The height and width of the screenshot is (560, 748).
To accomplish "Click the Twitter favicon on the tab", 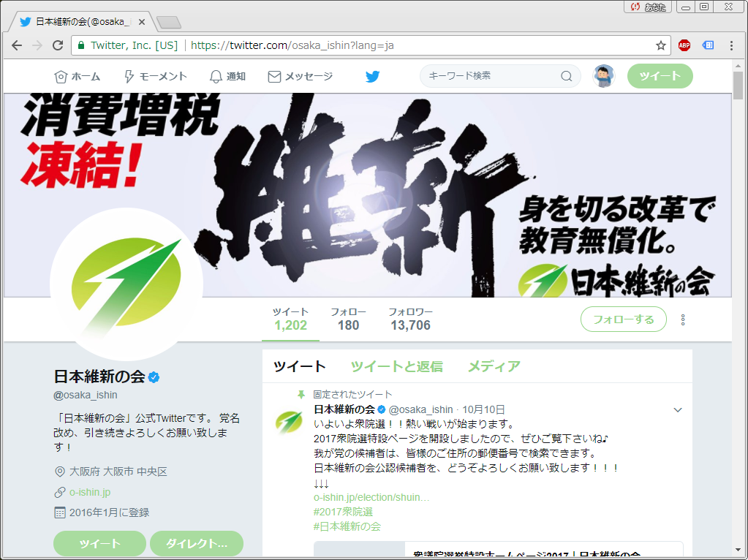I will 26,21.
